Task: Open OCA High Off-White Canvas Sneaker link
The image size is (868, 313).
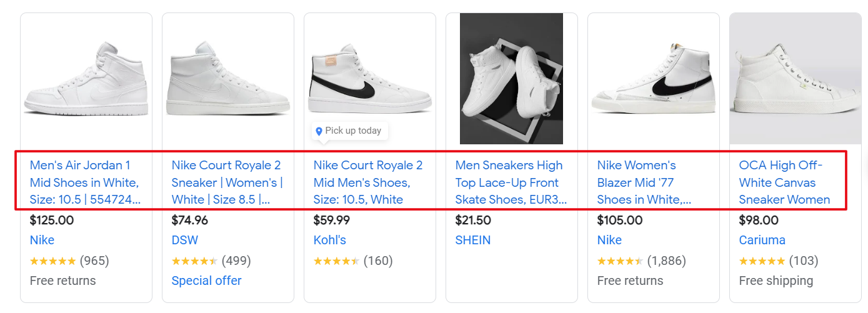Action: tap(784, 182)
